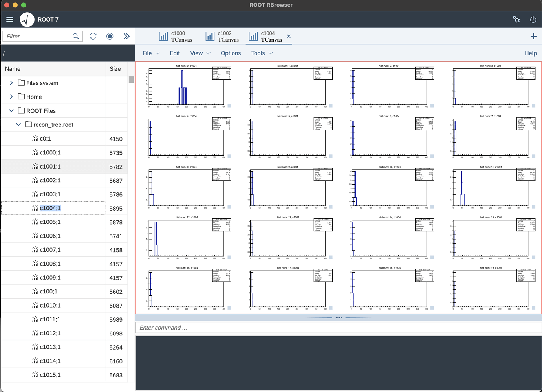Click the file browser vertical scrollbar thumb

click(131, 79)
